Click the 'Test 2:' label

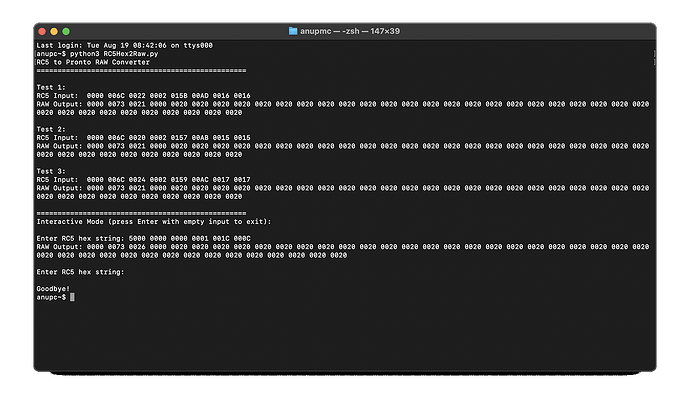tap(51, 130)
